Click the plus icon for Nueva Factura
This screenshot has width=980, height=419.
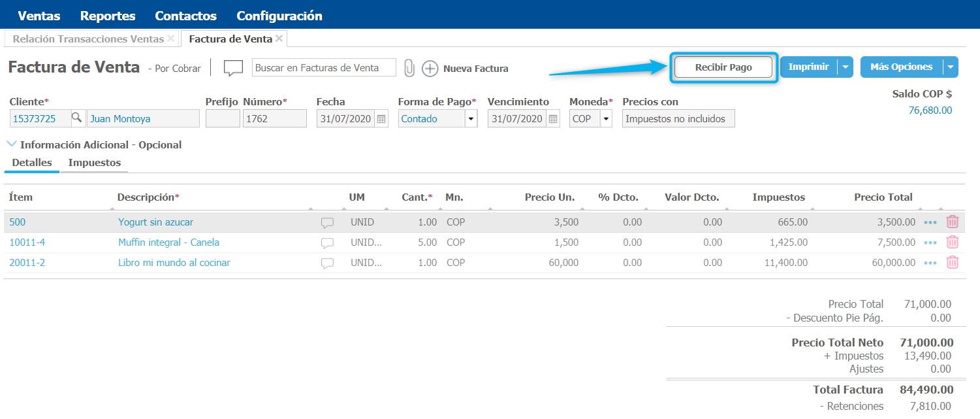tap(430, 68)
